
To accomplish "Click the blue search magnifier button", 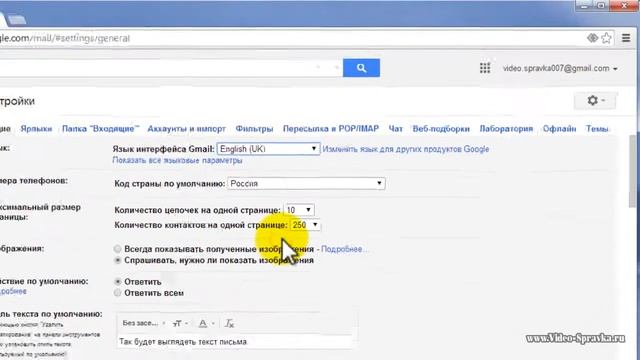I will click(x=361, y=68).
